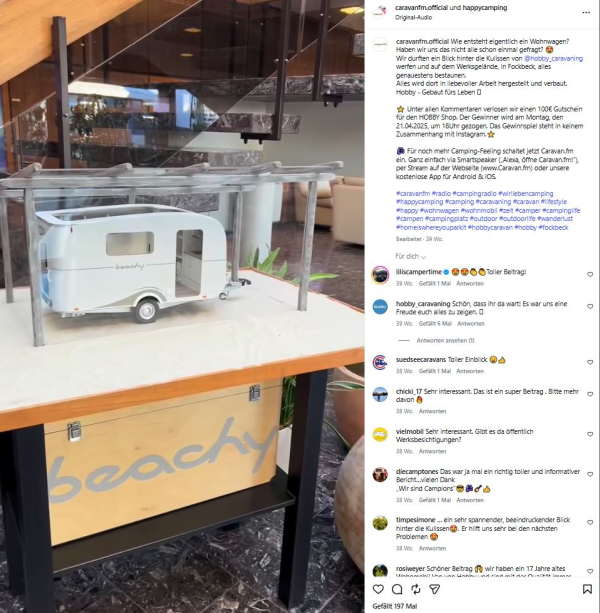
Task: Like liliscampertime's comment with heart
Action: point(590,275)
